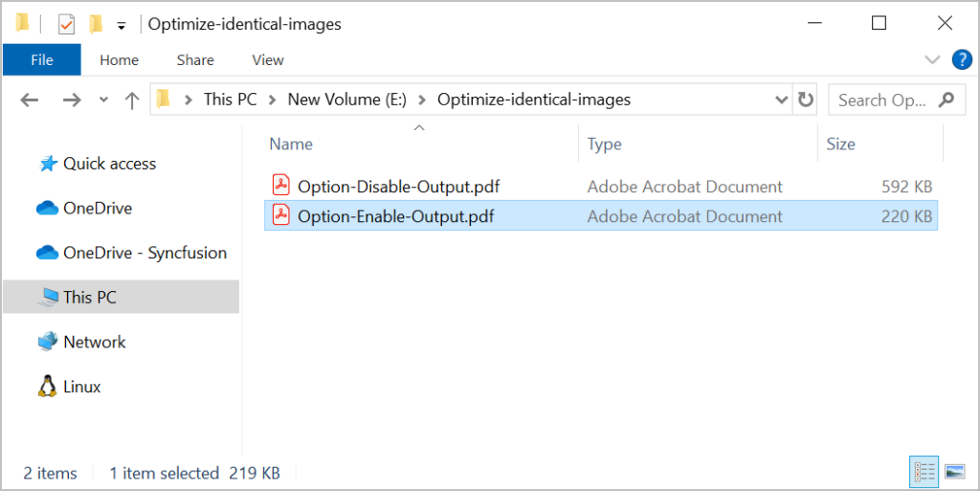The image size is (980, 491).
Task: Click the search magnifier icon
Action: tap(947, 100)
